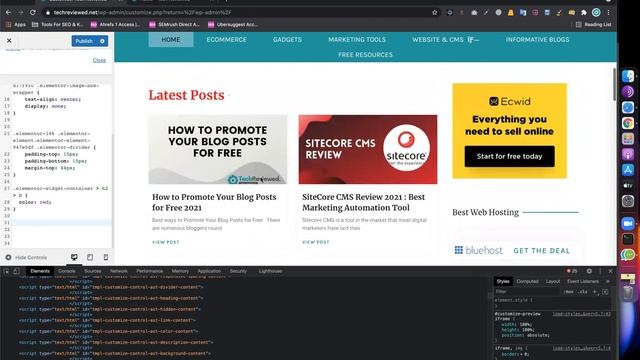This screenshot has width=640, height=360.
Task: Collapse sidebar with Hide Controls
Action: (x=27, y=258)
